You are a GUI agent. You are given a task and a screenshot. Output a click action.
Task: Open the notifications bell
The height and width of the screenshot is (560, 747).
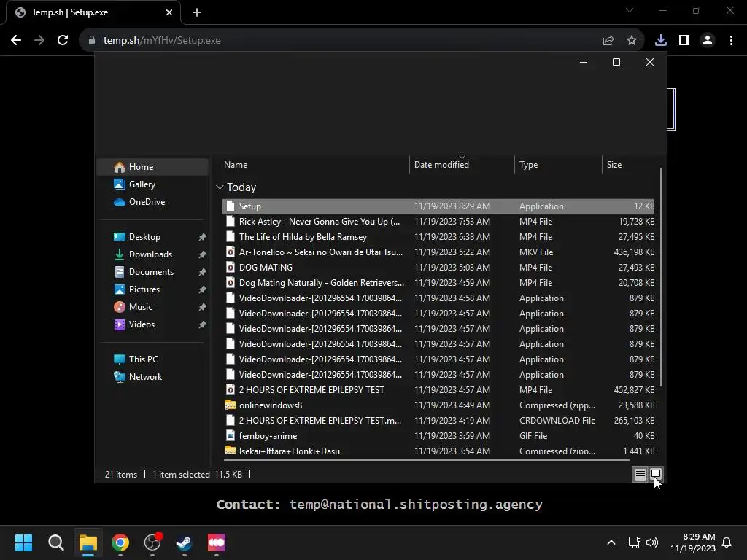tap(727, 542)
